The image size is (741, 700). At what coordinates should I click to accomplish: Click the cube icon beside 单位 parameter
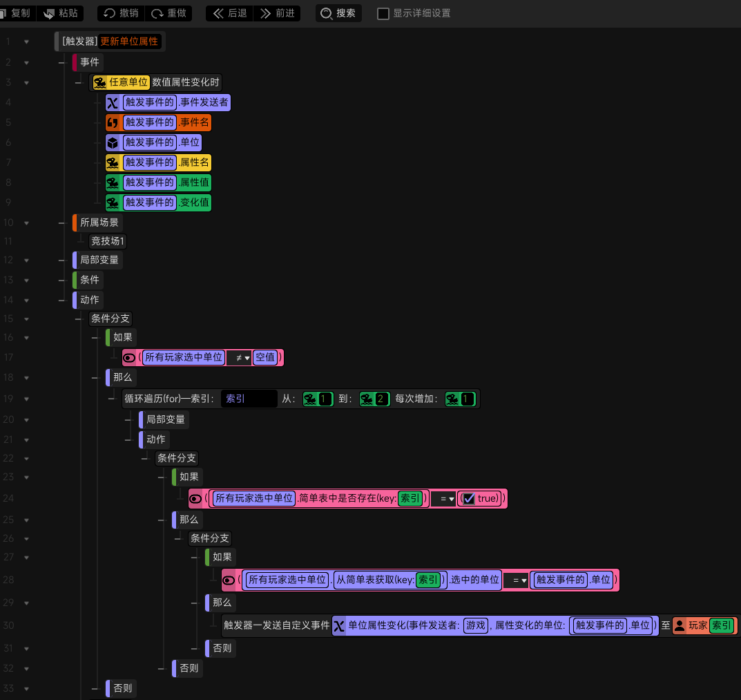113,142
